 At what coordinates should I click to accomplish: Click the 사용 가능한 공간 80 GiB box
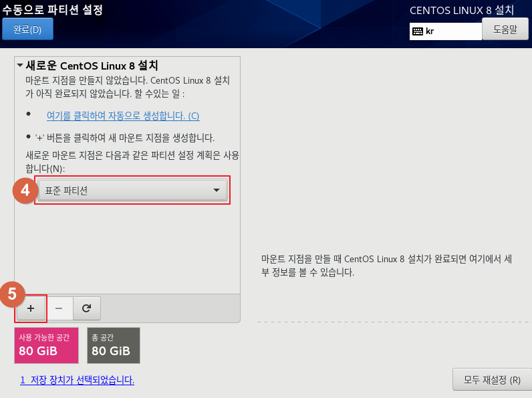coord(47,345)
